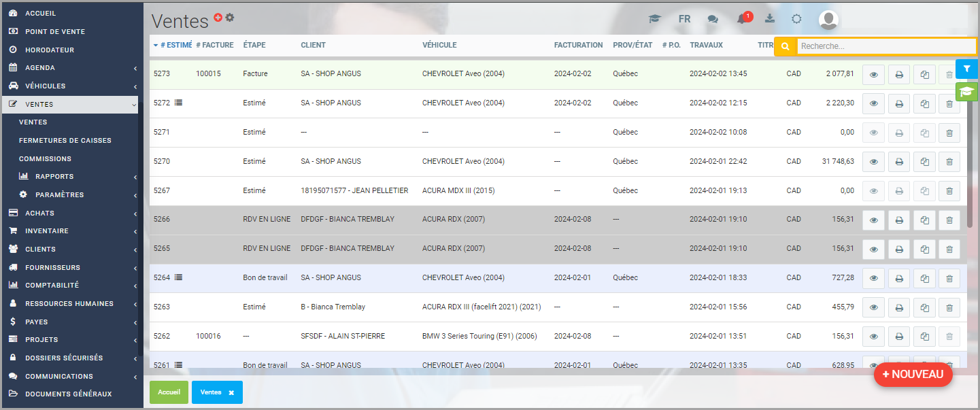This screenshot has height=410, width=980.
Task: Click the Recherche search input field
Action: tap(885, 46)
